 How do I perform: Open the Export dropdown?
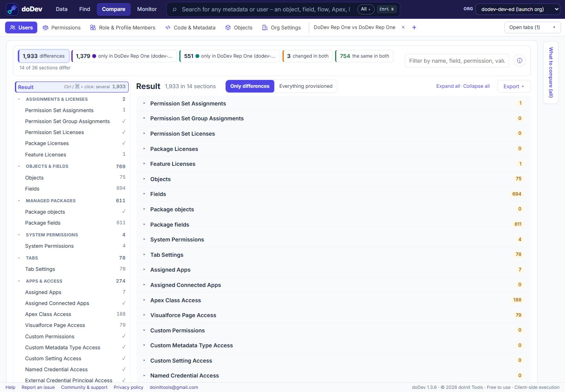tap(514, 86)
